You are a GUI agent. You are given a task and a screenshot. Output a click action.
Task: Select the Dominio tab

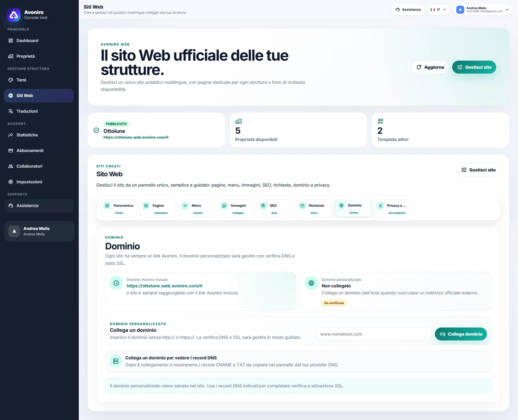[353, 208]
